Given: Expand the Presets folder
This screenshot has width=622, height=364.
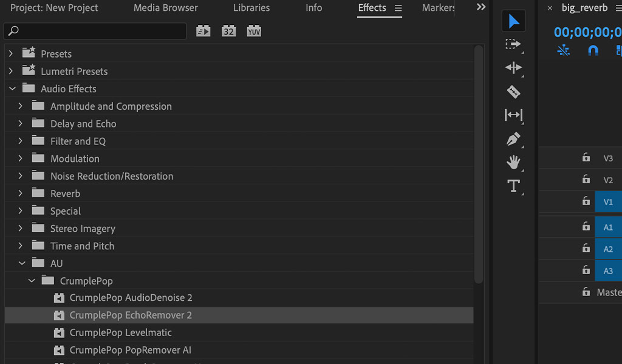Looking at the screenshot, I should pos(11,53).
